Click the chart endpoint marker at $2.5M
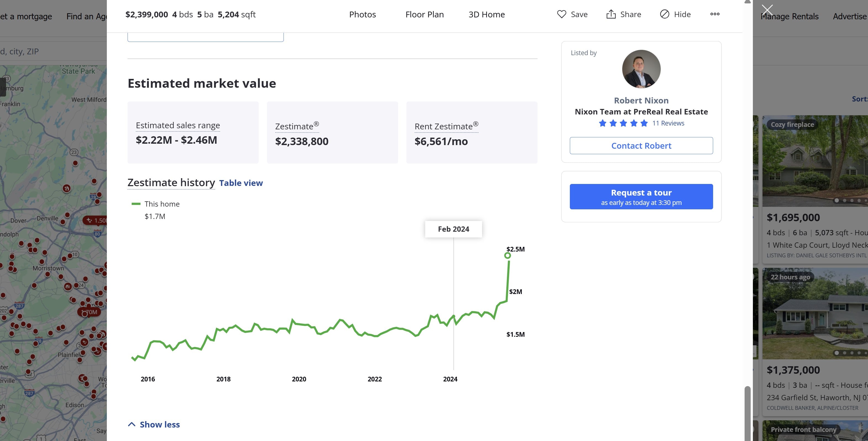 507,255
